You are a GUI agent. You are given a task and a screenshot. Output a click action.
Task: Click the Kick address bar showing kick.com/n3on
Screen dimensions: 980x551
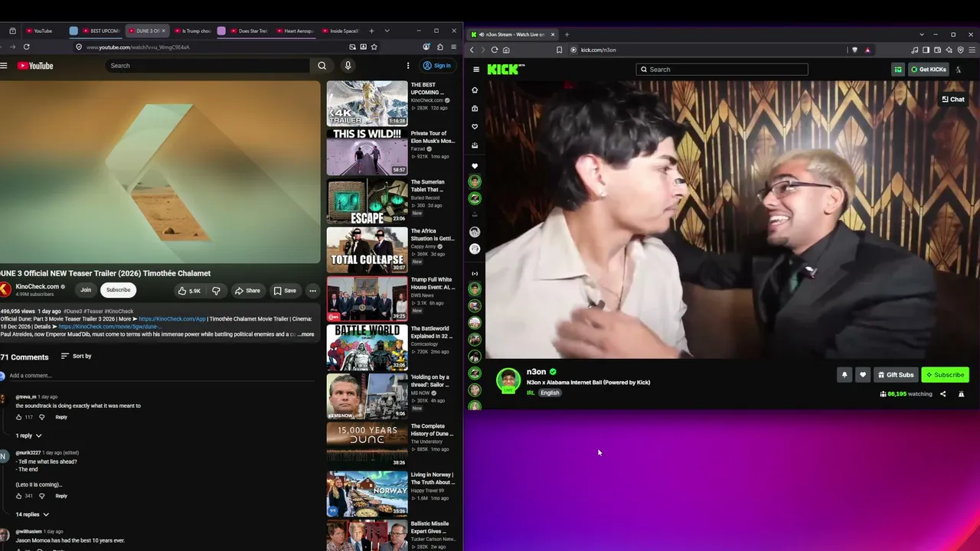tap(708, 50)
